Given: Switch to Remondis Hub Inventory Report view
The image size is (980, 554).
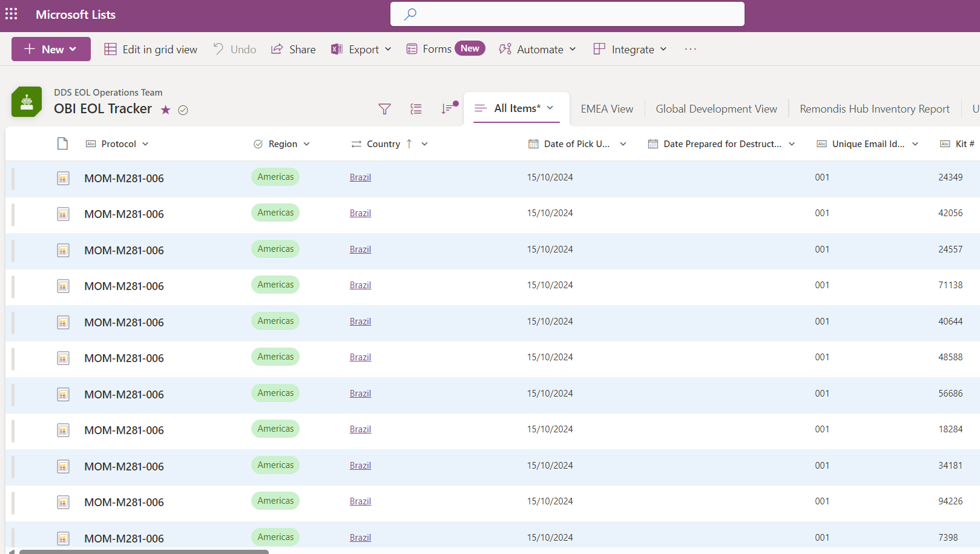Looking at the screenshot, I should tap(875, 109).
